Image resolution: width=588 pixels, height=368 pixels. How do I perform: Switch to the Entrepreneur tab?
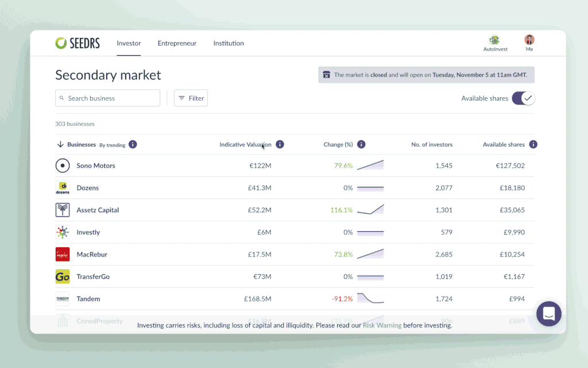[x=177, y=43]
